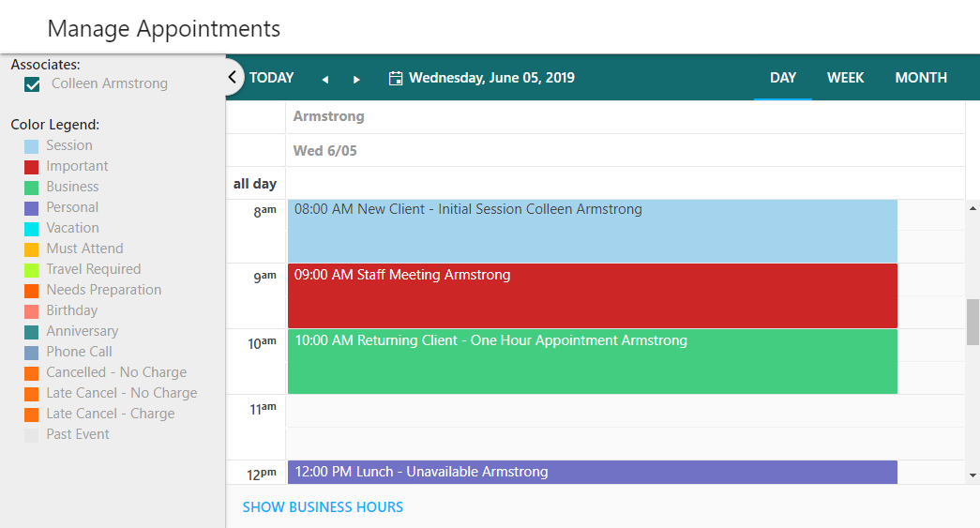The width and height of the screenshot is (980, 528).
Task: Click the SHOW BUSINESS HOURS link
Action: click(x=323, y=507)
